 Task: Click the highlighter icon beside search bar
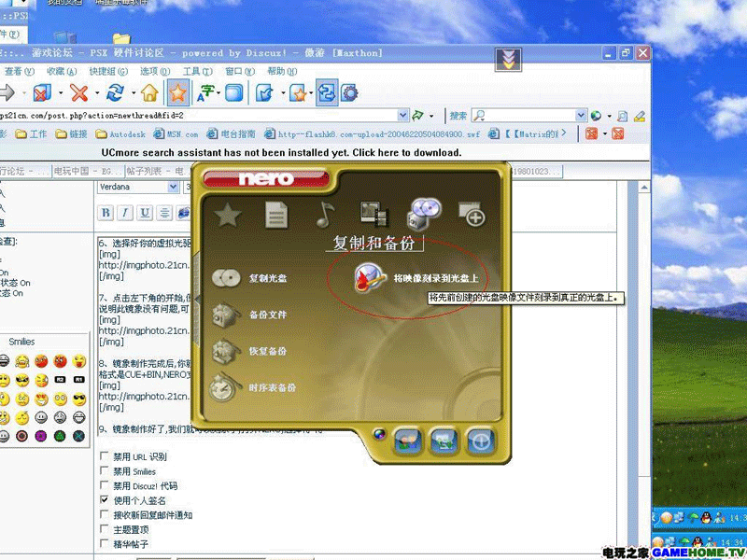(x=640, y=116)
